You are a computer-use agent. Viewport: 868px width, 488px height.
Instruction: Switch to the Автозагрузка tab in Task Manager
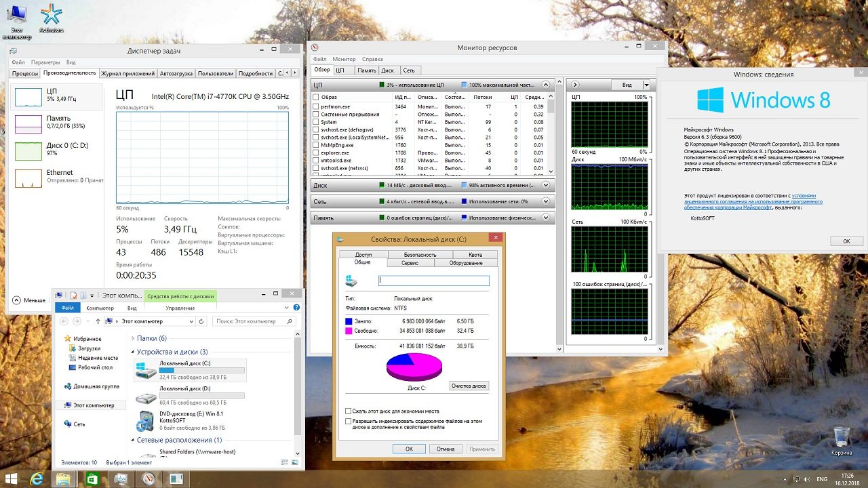(x=176, y=73)
